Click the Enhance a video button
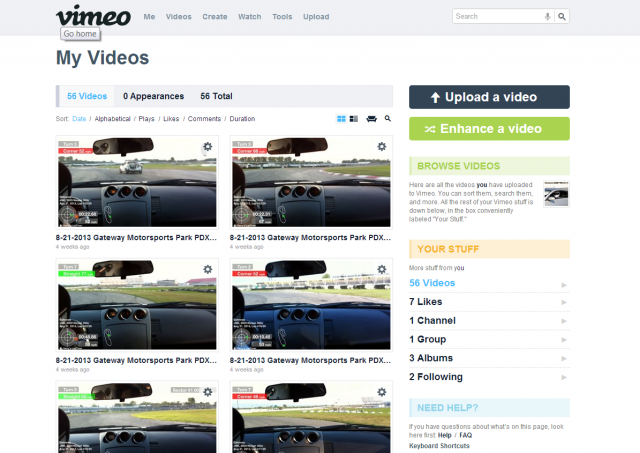Screen dimensions: 640x453 pyautogui.click(x=489, y=129)
